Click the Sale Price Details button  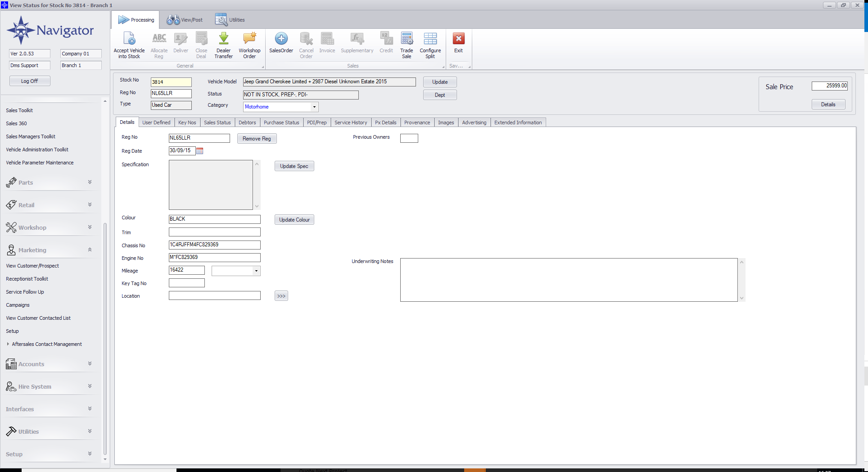(828, 104)
